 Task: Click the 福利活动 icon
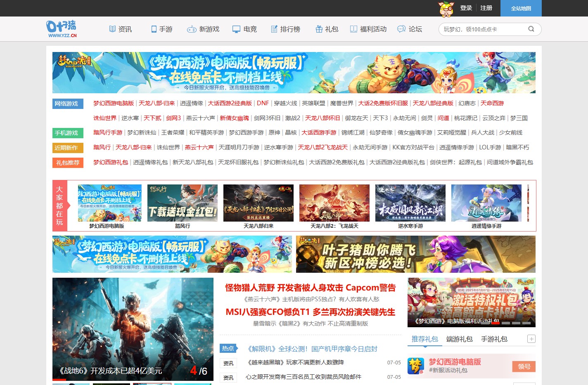click(353, 29)
